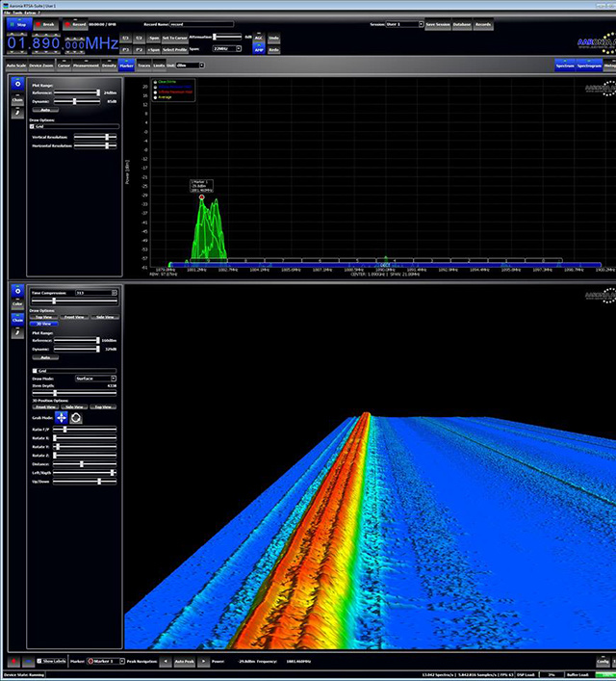The height and width of the screenshot is (681, 616).
Task: Toggle the AGC button
Action: [259, 38]
